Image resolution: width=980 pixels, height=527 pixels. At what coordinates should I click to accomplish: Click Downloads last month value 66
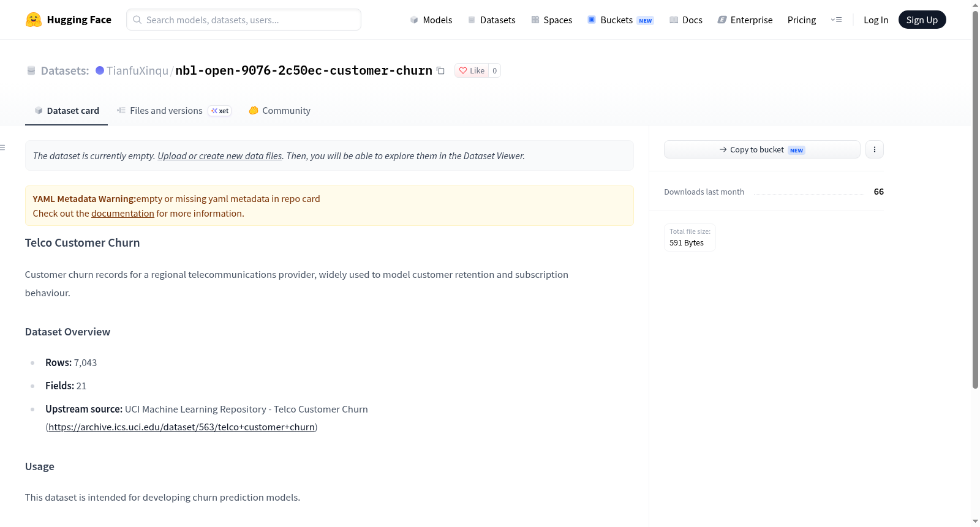tap(878, 192)
